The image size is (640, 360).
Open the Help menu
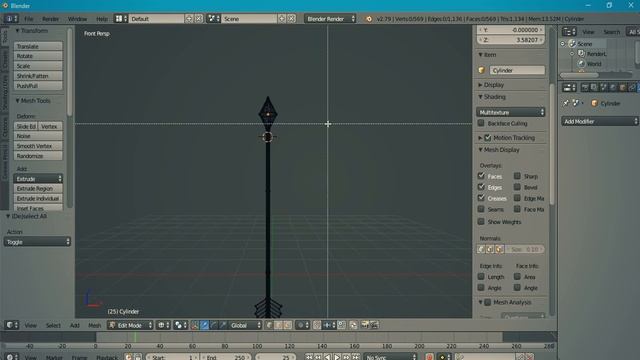(102, 19)
